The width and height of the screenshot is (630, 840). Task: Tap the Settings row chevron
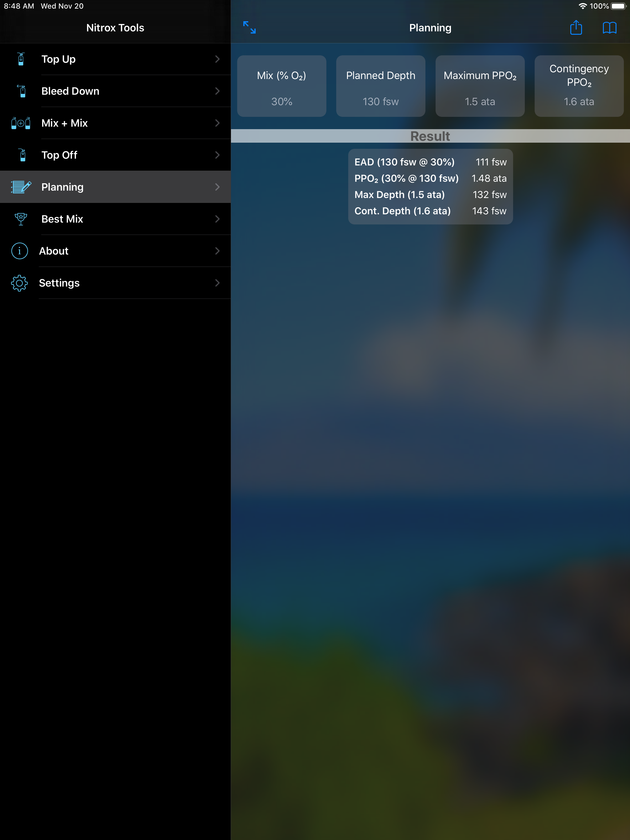coord(217,283)
